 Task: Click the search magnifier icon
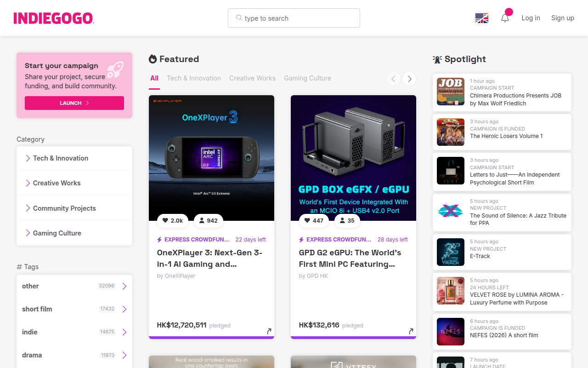(x=239, y=18)
